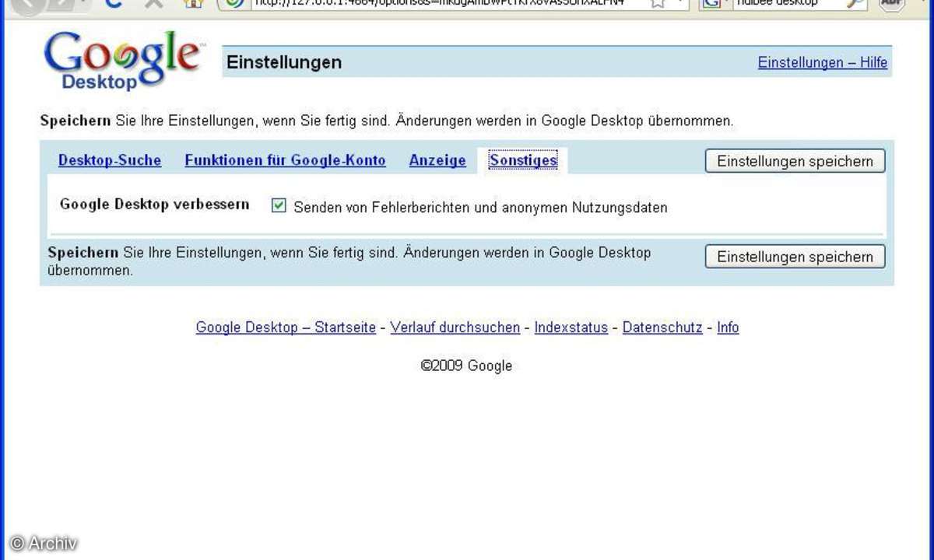Viewport: 934px width, 560px height.
Task: Click the ©2009 Google copyright text
Action: click(466, 366)
